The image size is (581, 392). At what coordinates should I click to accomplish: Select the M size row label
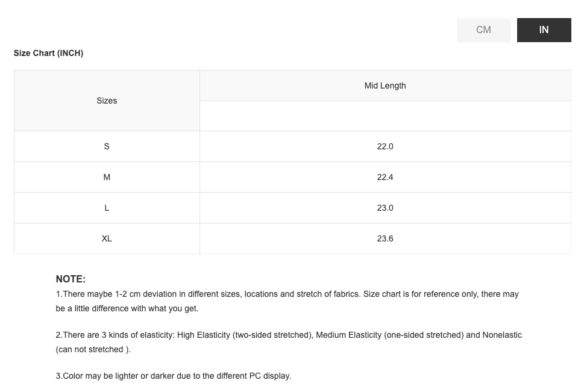tap(107, 177)
